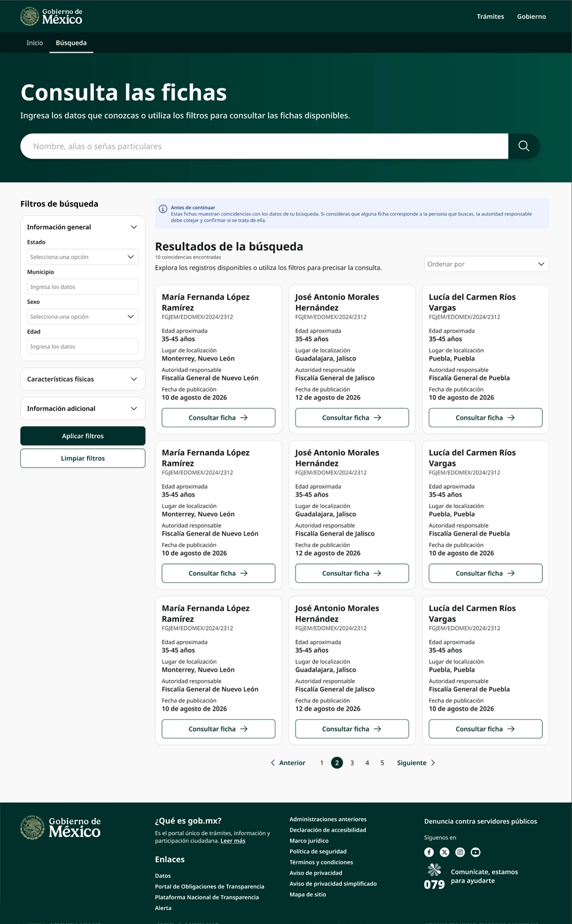Open the Mapa de sitio link
This screenshot has width=572, height=924.
pos(308,895)
